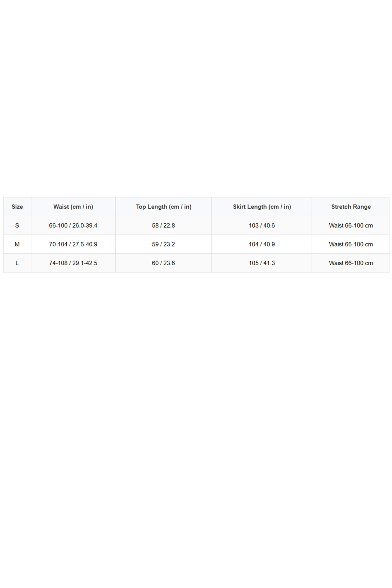Screen dimensions: 392x588
Task: Click stretch range cell in M row
Action: tap(351, 244)
